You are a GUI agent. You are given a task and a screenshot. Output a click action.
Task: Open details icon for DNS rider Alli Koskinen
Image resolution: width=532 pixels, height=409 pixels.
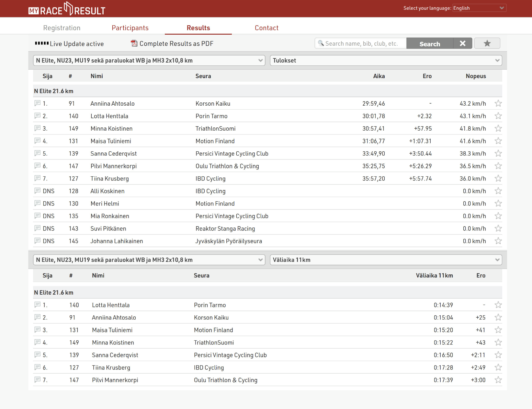[38, 191]
